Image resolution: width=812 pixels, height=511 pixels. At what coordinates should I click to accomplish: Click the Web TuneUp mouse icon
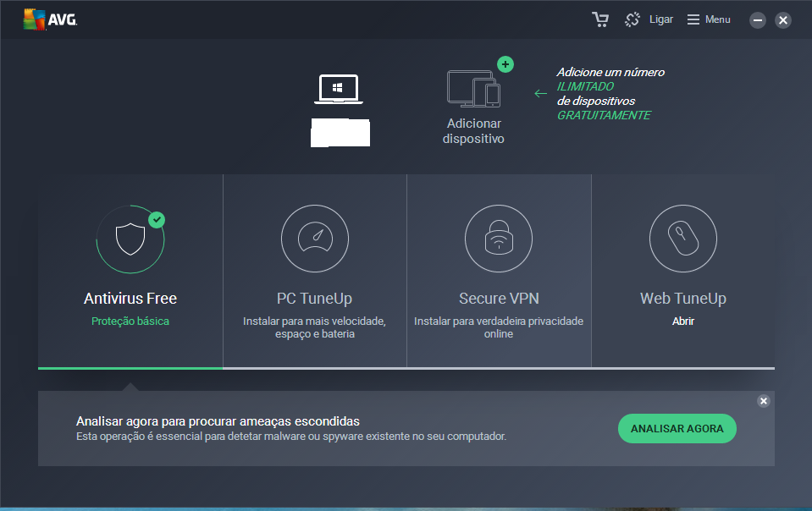coord(683,239)
